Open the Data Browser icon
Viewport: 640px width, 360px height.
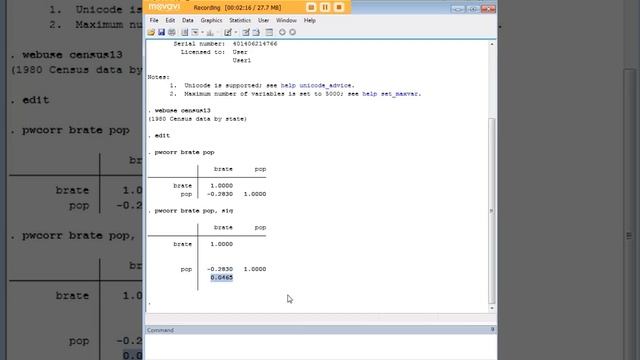[256, 32]
